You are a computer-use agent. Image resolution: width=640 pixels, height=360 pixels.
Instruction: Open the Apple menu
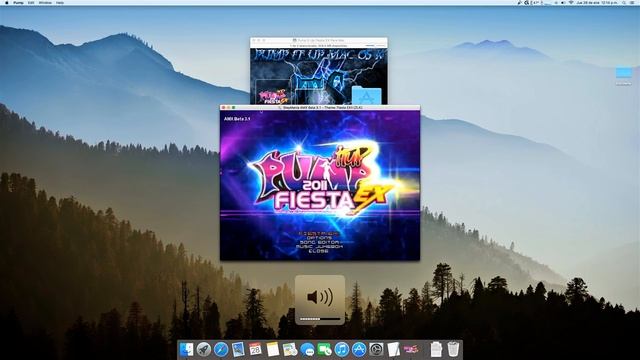pos(6,2)
